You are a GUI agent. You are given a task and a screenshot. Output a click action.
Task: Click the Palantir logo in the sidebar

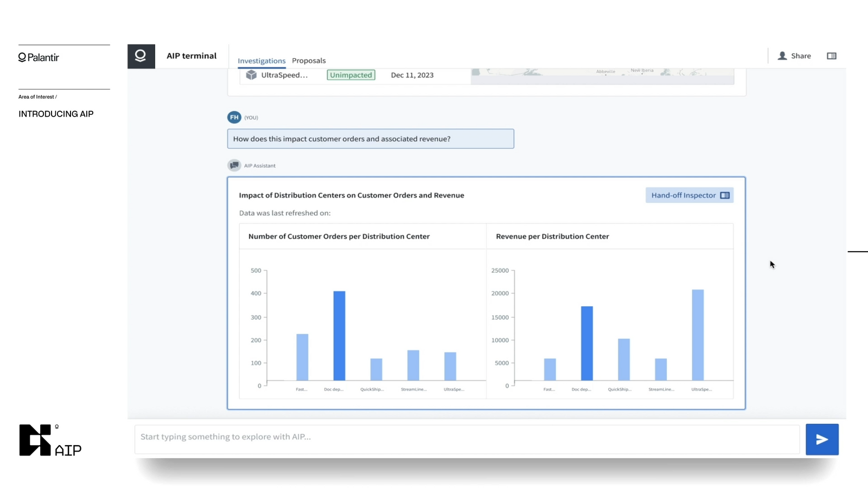click(38, 57)
